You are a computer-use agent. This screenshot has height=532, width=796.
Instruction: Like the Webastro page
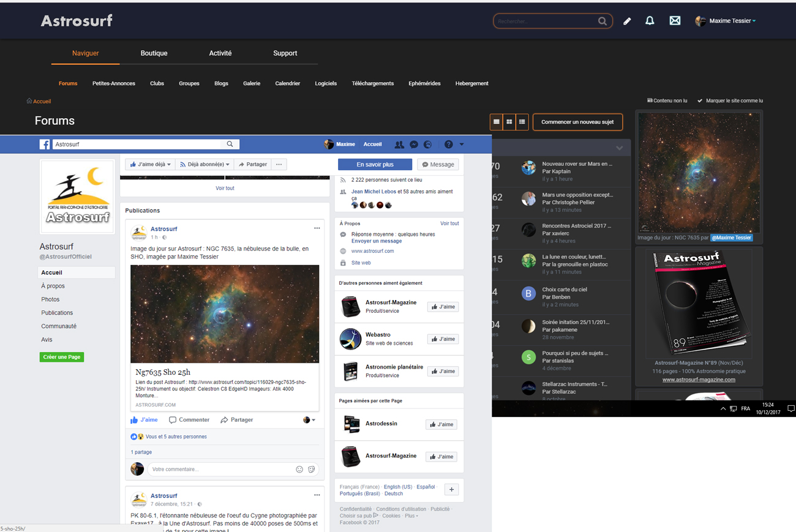[443, 339]
